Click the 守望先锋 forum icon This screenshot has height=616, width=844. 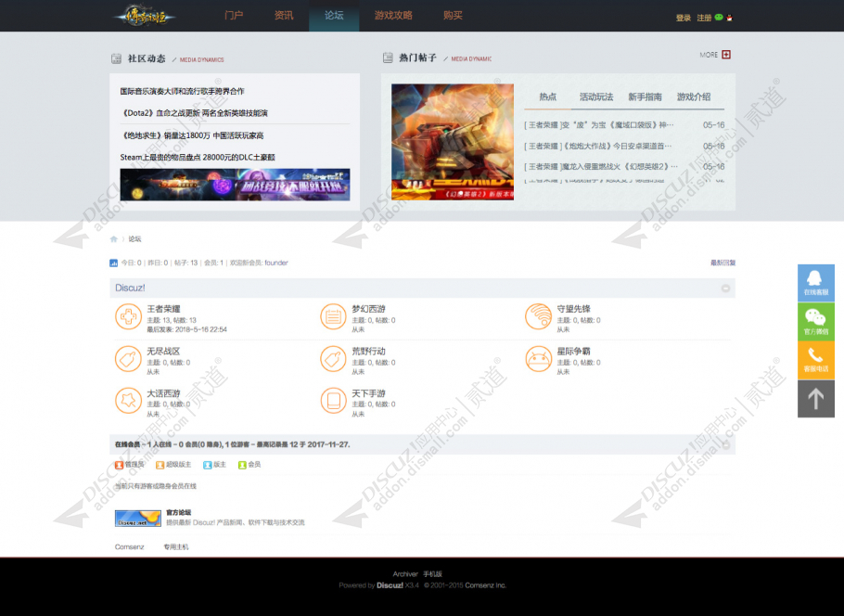(x=538, y=316)
